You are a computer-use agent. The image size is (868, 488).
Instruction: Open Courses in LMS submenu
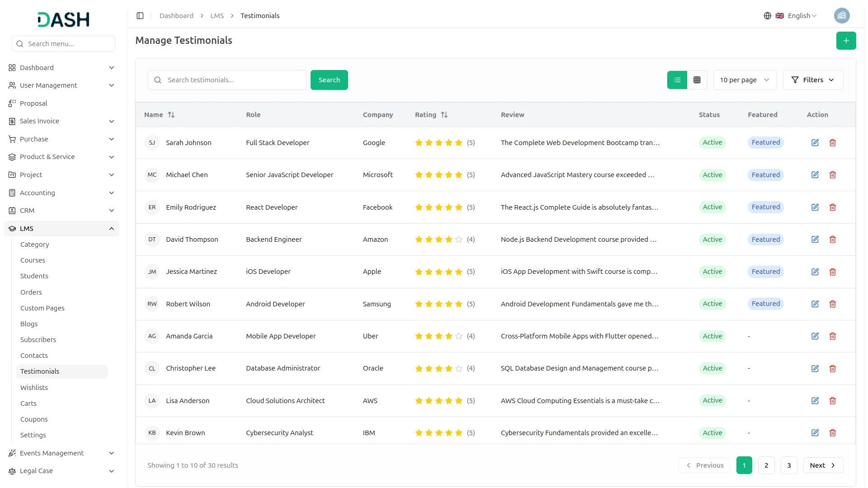pos(33,260)
